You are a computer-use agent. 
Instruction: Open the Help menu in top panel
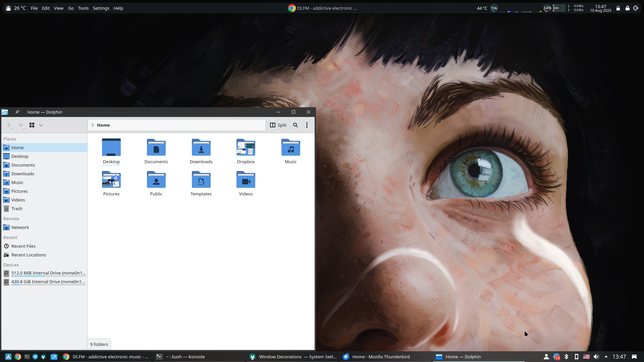pos(118,8)
